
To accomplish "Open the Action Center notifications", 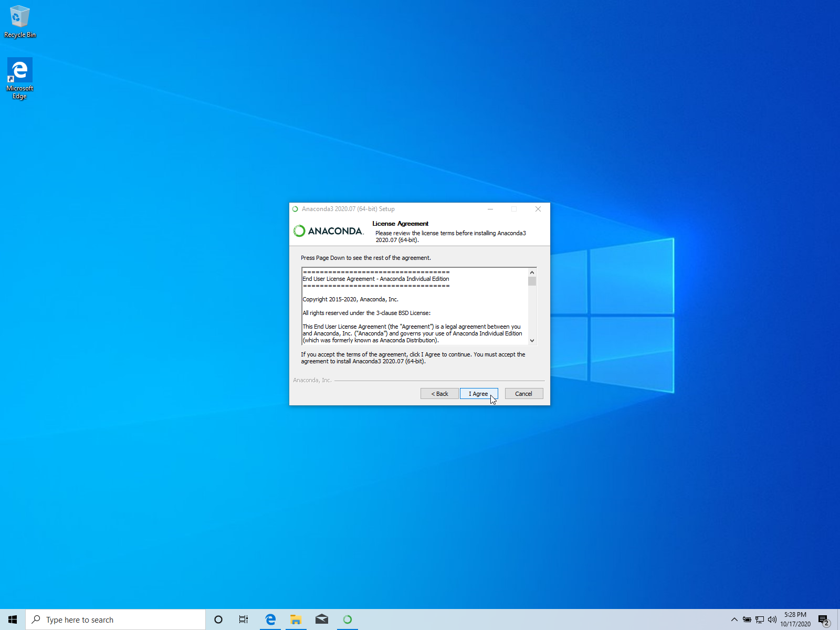I will click(824, 619).
